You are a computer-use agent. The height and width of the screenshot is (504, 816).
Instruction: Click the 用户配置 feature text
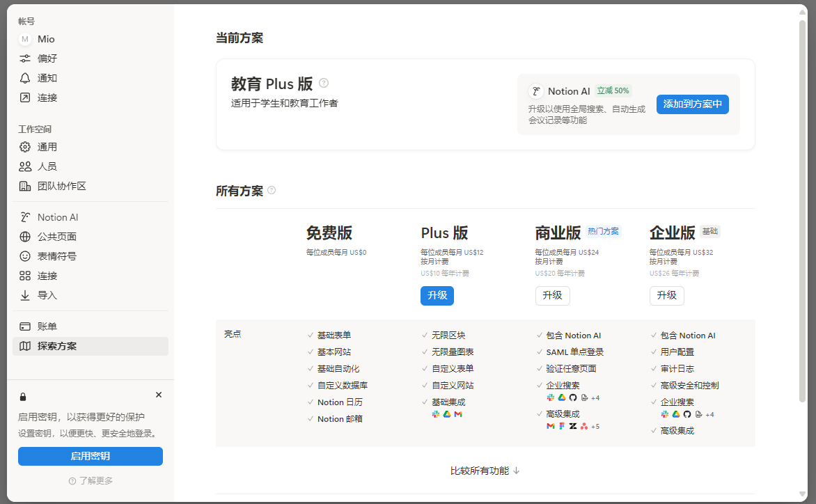click(x=677, y=352)
